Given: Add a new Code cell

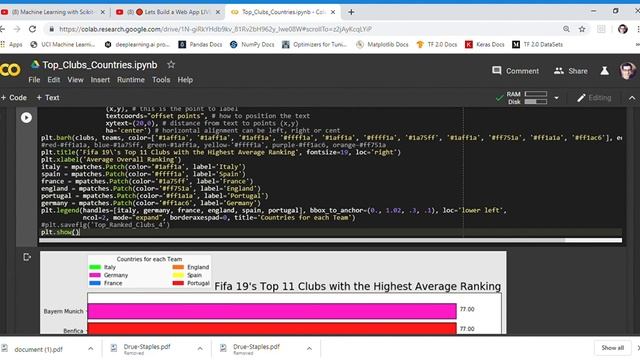Looking at the screenshot, I should pyautogui.click(x=14, y=98).
